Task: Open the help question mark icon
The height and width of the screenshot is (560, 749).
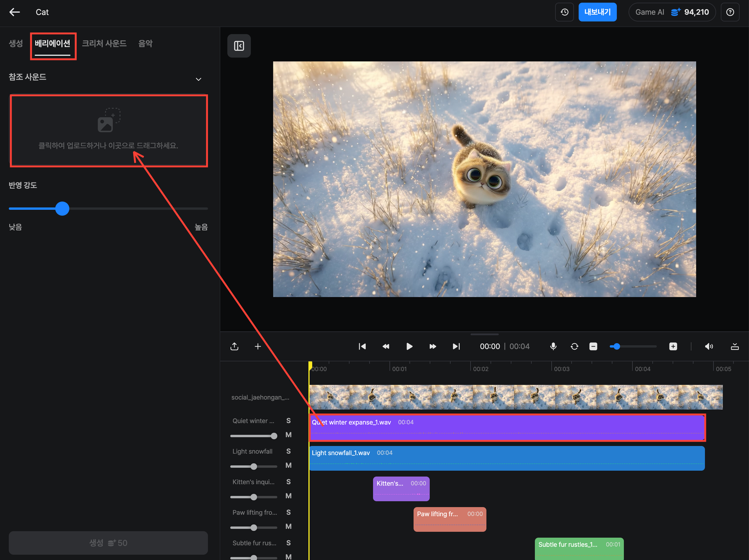Action: [x=730, y=12]
